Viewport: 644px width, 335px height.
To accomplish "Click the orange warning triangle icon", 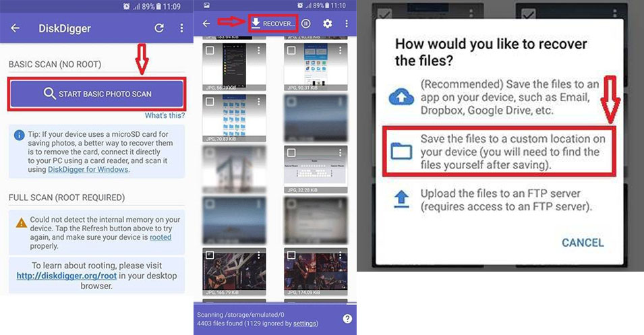I will click(x=21, y=223).
